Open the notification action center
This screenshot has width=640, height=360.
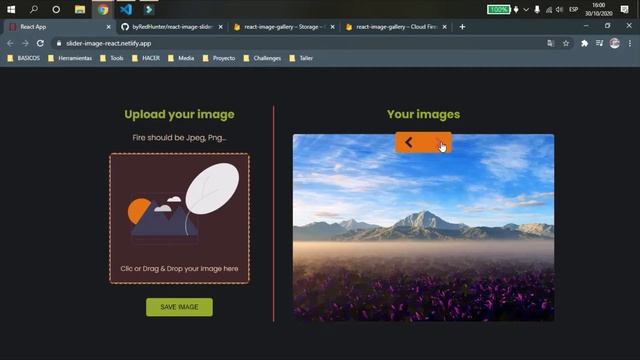(x=624, y=9)
